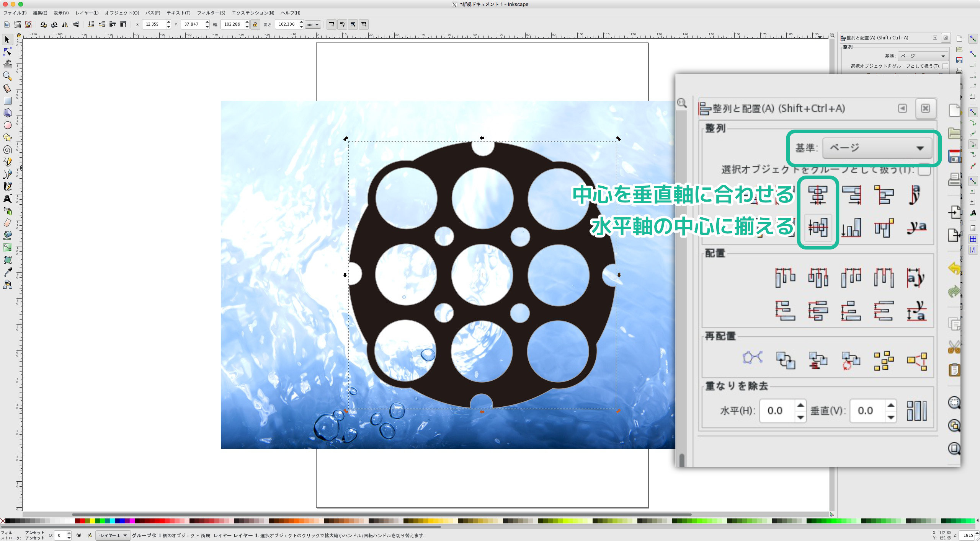Screen dimensions: 980x541
Task: Open the 編集(E) menu
Action: point(40,13)
